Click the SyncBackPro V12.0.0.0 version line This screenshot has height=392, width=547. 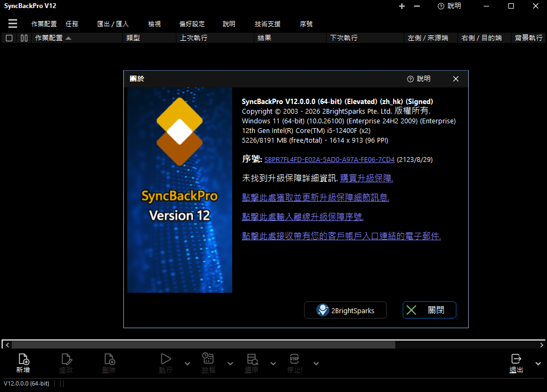tap(337, 101)
